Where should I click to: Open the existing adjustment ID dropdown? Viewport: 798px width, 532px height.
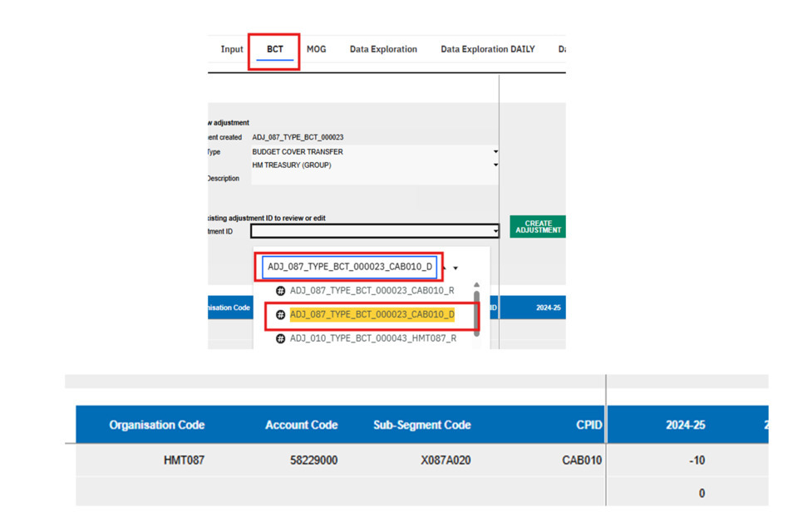pos(495,232)
